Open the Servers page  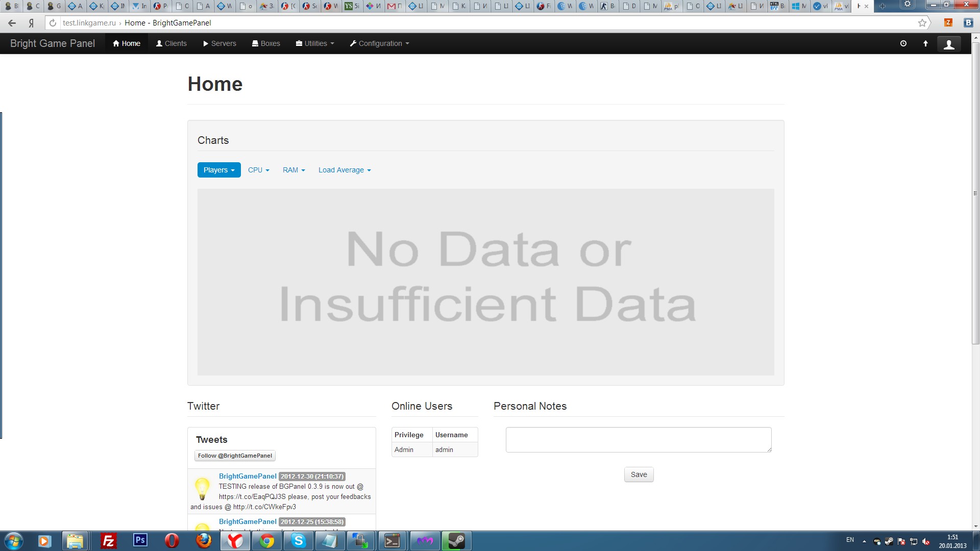point(219,44)
